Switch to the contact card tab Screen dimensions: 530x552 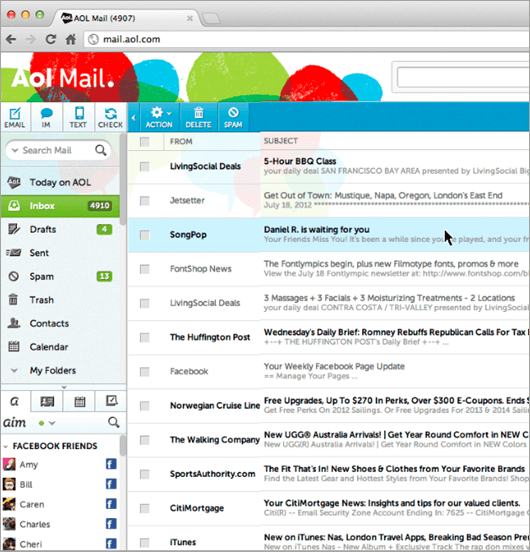tap(47, 401)
